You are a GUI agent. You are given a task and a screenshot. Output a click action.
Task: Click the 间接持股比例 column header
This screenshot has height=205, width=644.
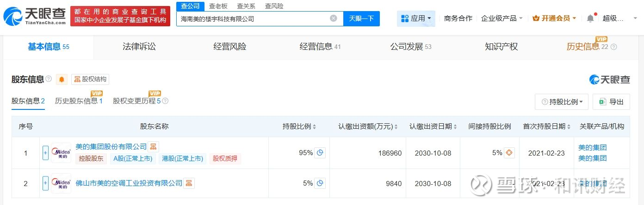(489, 126)
